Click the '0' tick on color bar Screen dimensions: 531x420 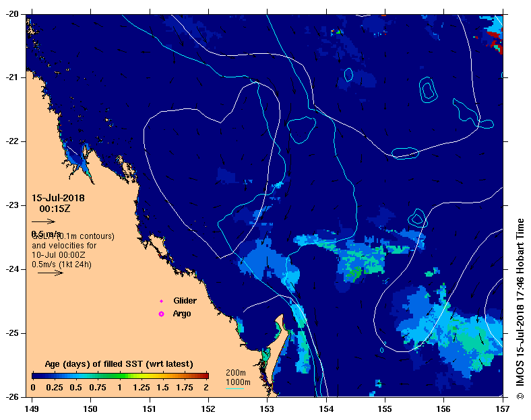click(33, 388)
